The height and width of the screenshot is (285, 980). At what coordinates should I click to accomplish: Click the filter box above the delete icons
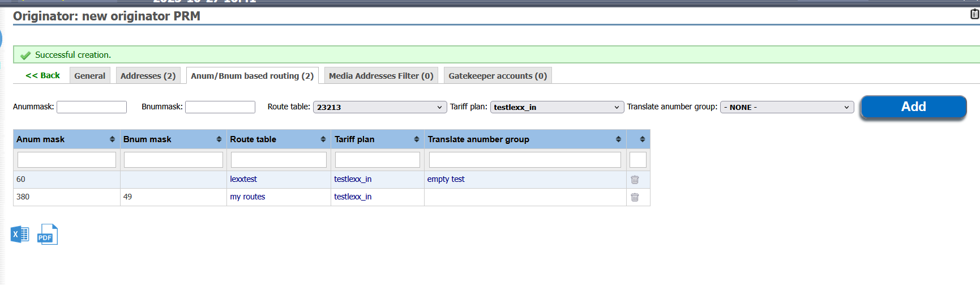tap(638, 160)
